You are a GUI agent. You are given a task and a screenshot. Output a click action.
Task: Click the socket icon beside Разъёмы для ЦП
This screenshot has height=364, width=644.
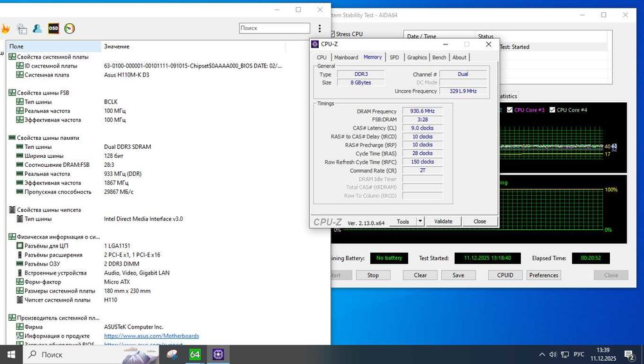point(20,245)
